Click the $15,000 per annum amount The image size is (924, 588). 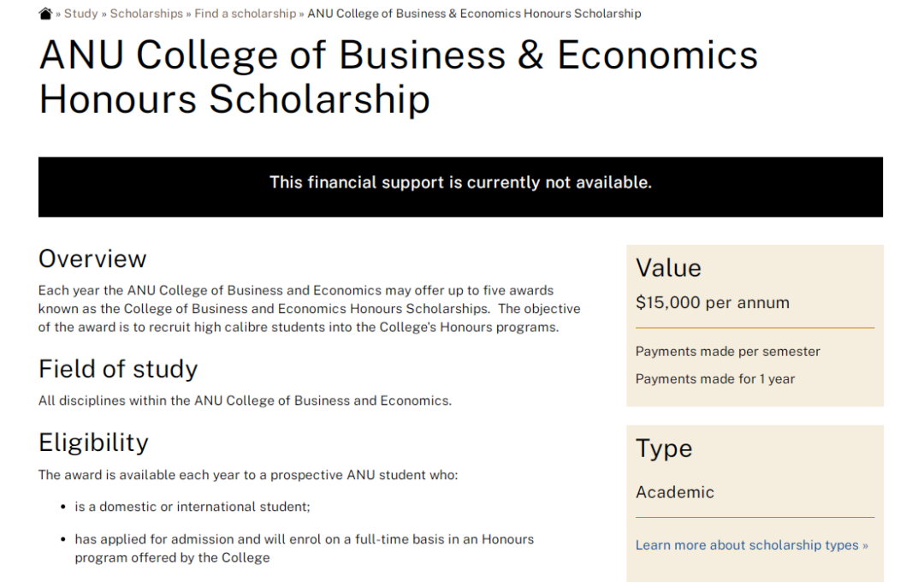[712, 303]
